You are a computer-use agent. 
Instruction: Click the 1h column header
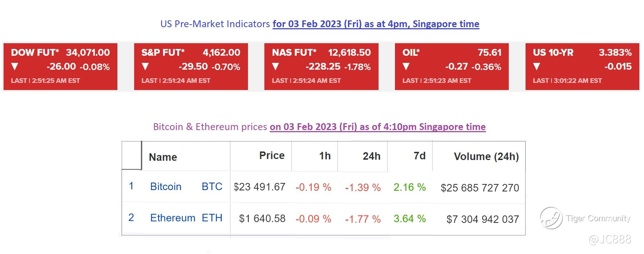coord(325,156)
